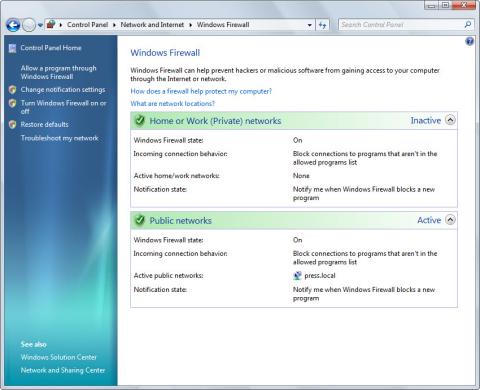Select Network and Internet breadcrumb

pyautogui.click(x=152, y=25)
